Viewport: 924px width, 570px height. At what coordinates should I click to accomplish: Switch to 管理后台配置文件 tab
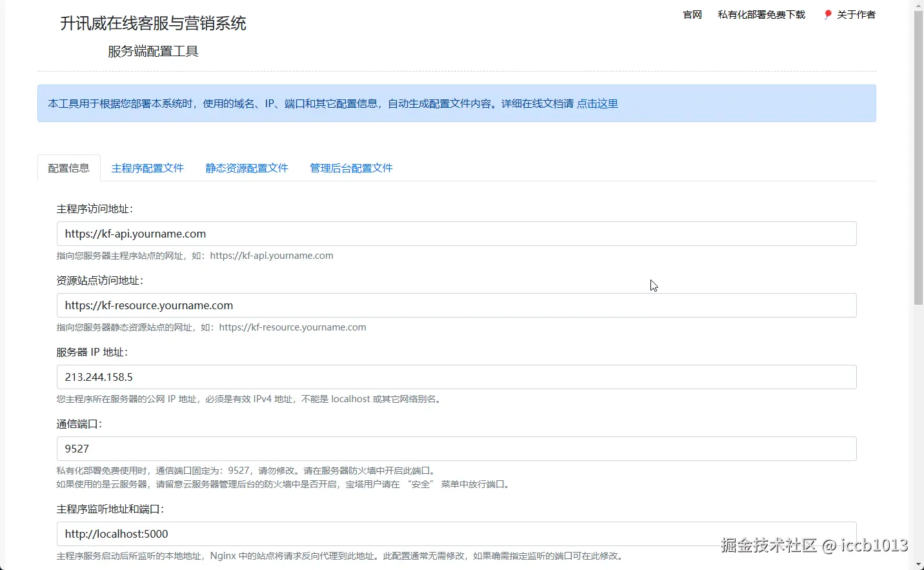pyautogui.click(x=352, y=168)
